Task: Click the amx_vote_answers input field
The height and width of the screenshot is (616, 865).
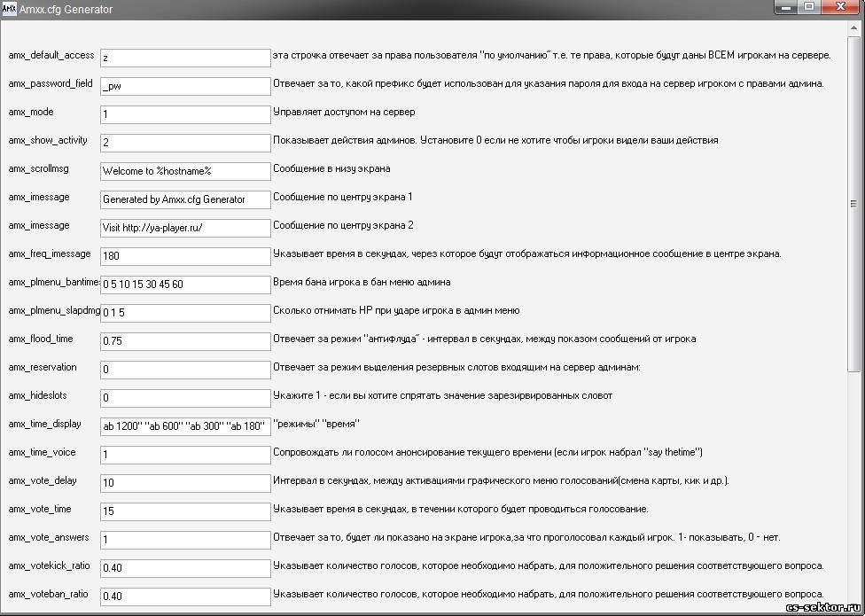Action: pos(185,540)
